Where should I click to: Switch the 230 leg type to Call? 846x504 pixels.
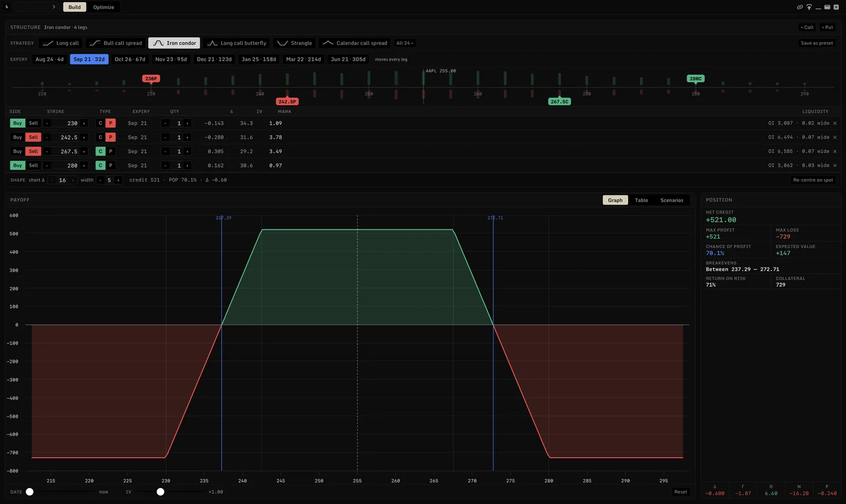pos(100,123)
